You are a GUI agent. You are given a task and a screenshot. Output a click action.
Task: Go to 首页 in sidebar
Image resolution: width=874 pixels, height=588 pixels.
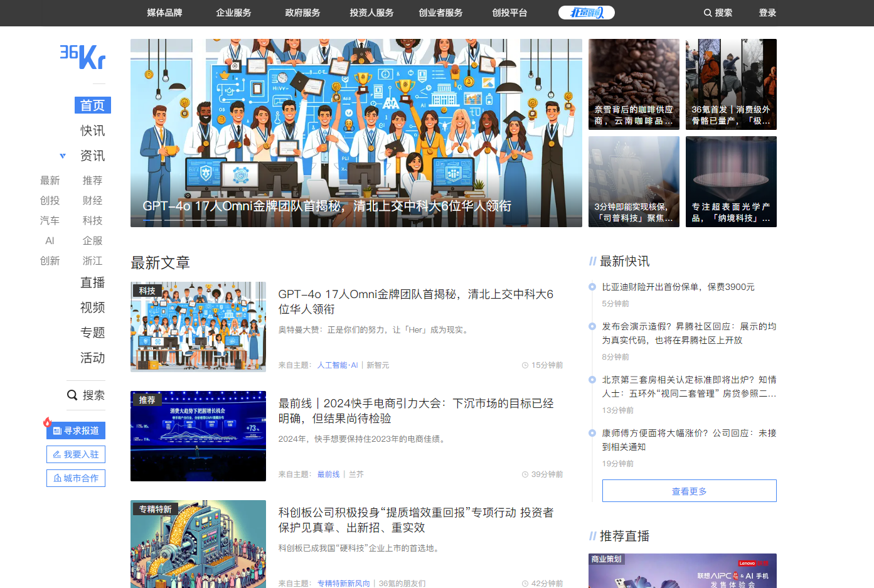[93, 105]
